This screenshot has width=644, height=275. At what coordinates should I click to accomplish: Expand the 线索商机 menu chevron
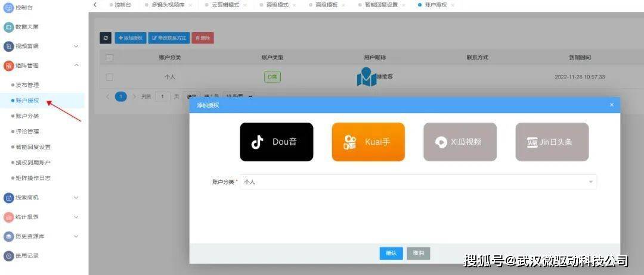(76, 198)
